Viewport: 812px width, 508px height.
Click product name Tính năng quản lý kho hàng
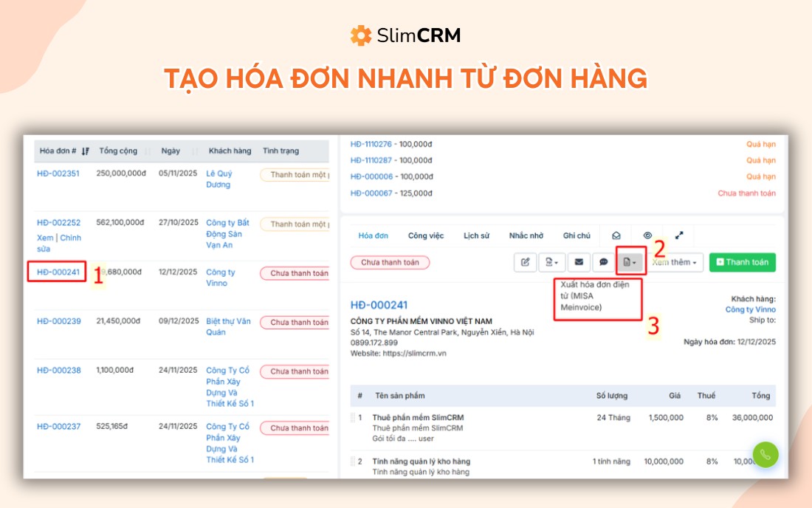[x=421, y=461]
